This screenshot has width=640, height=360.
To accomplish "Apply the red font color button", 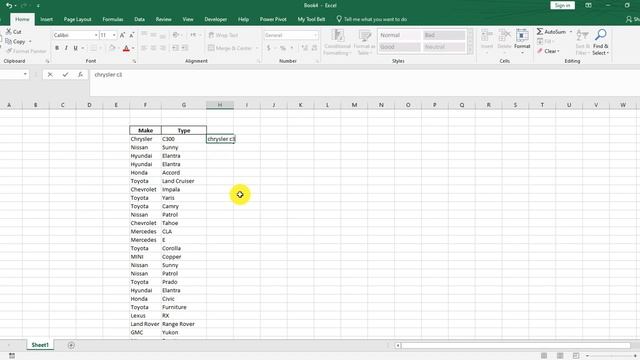I will point(126,48).
